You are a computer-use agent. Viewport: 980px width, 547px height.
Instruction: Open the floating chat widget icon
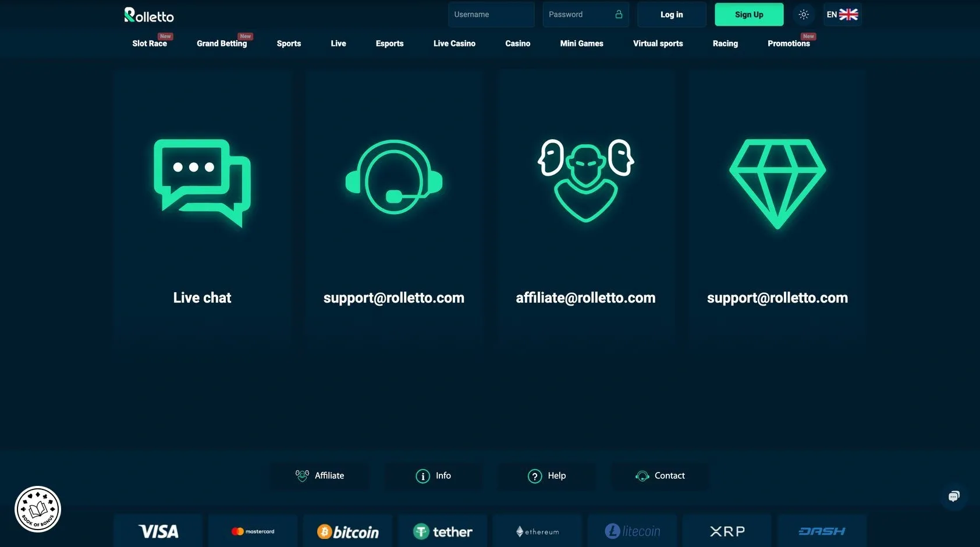point(954,496)
